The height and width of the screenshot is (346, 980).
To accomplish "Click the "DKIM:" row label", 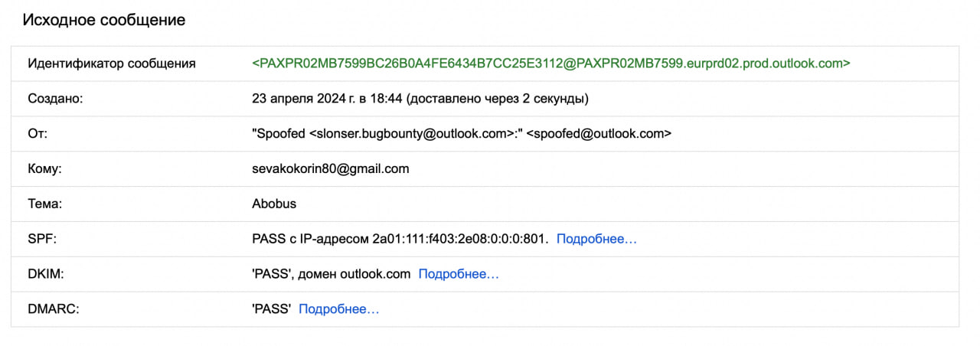I will (x=46, y=274).
